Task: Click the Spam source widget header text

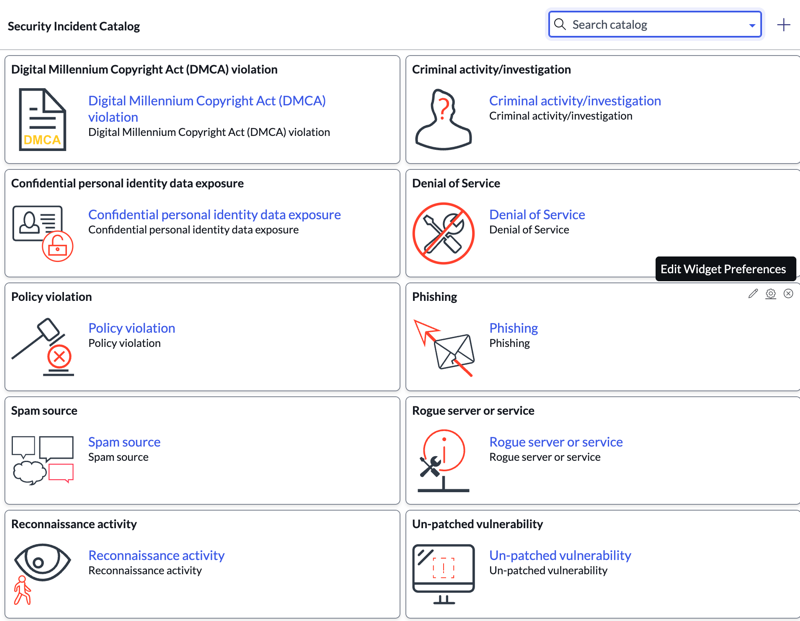Action: click(44, 410)
